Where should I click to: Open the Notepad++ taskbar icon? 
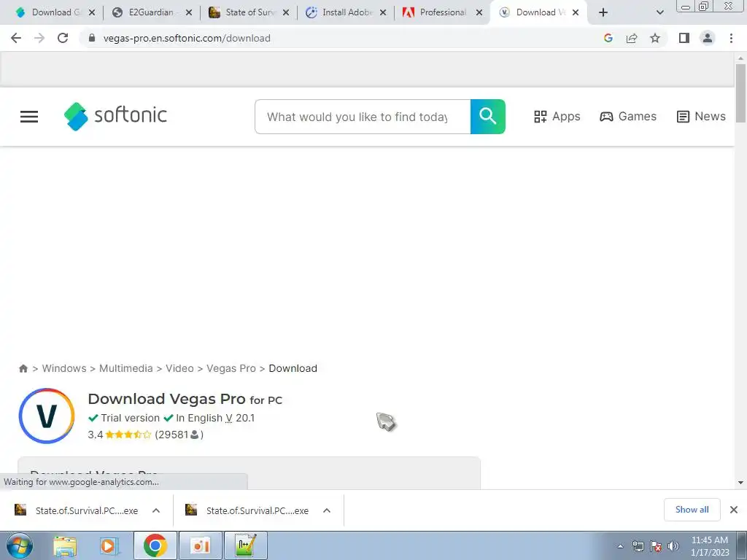[245, 545]
